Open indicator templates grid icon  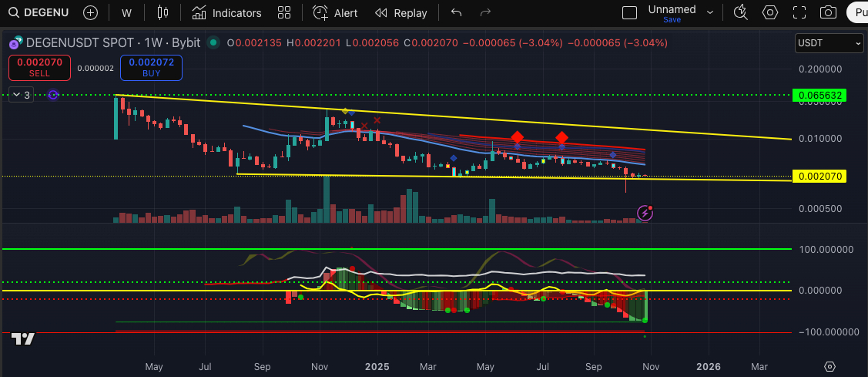(284, 13)
